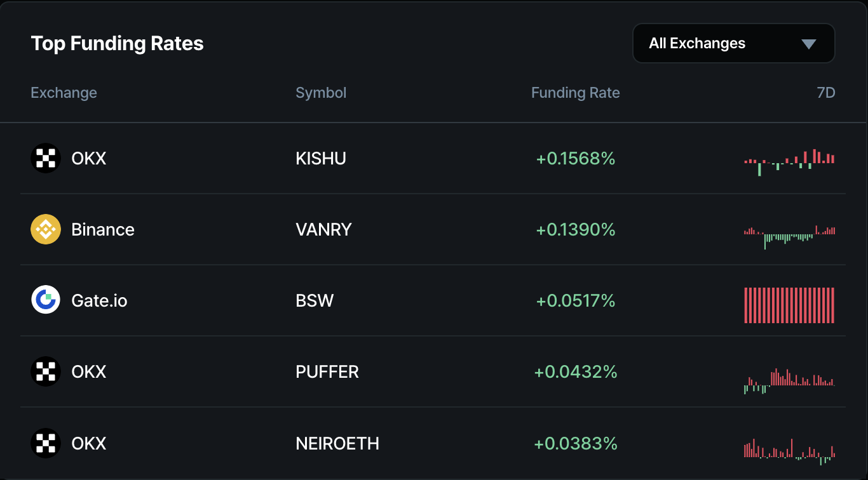Image resolution: width=868 pixels, height=480 pixels.
Task: Select the BSW symbol
Action: pos(315,300)
